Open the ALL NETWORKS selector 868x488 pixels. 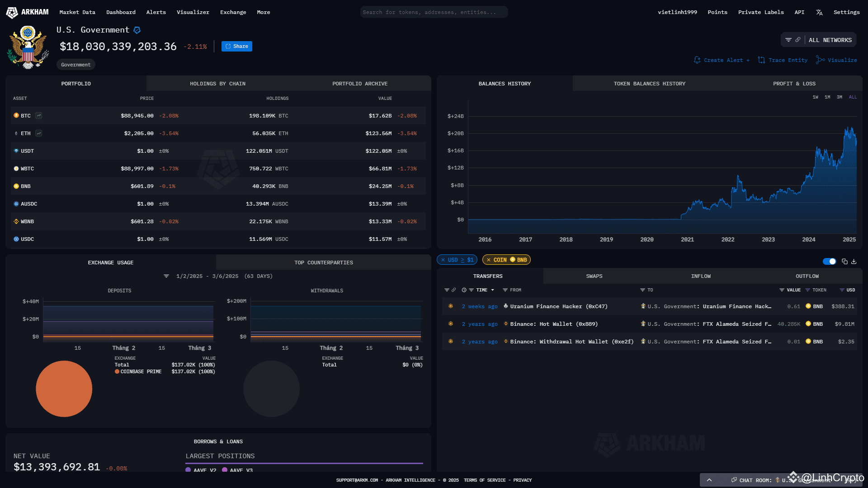pyautogui.click(x=830, y=40)
